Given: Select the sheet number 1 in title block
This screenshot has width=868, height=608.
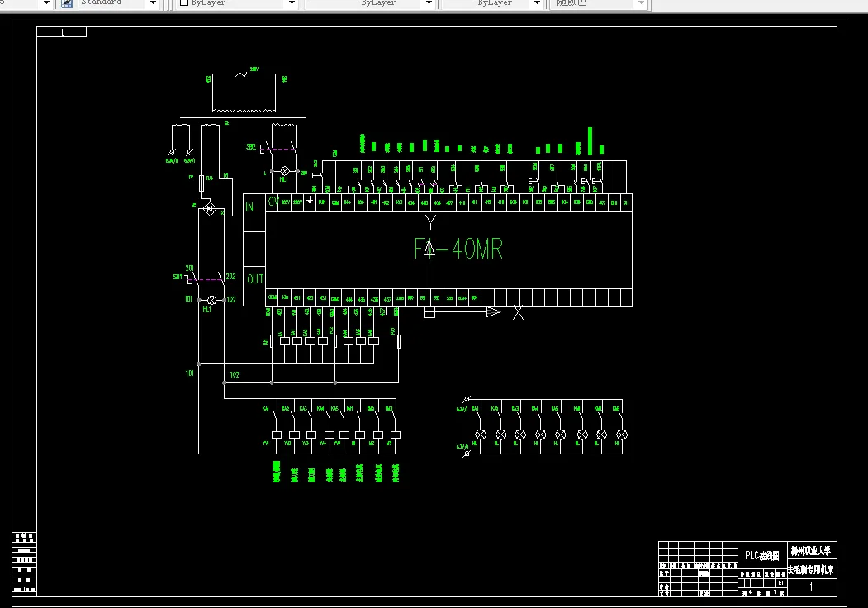Looking at the screenshot, I should coord(811,587).
